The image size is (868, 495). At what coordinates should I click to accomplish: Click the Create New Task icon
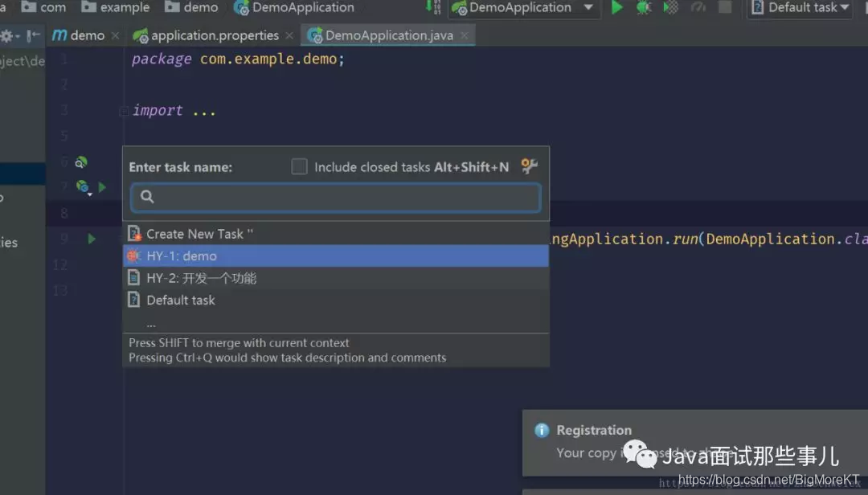134,233
